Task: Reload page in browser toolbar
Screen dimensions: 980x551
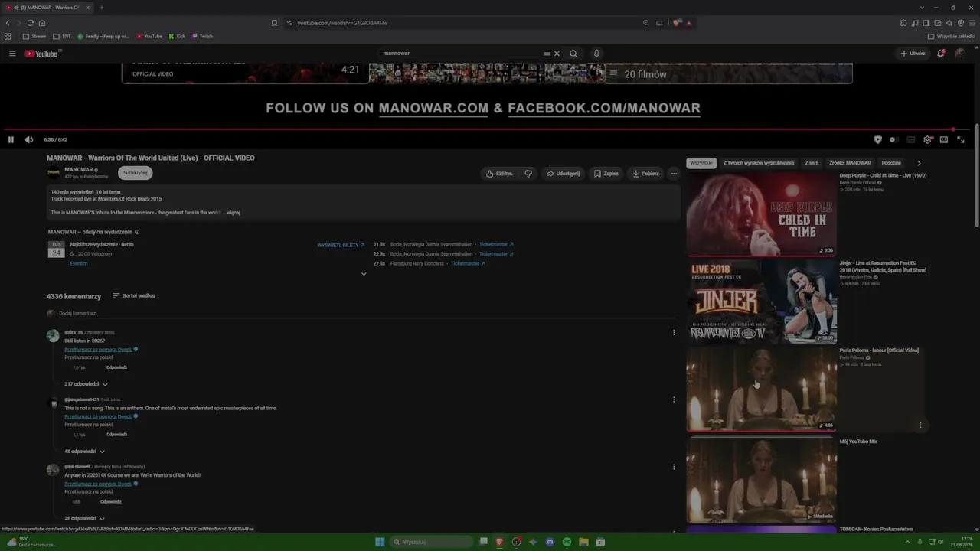Action: tap(30, 23)
